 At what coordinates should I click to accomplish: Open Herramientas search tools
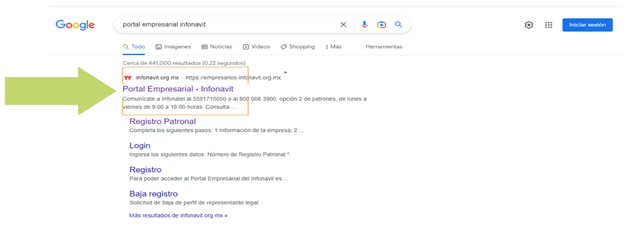(x=384, y=47)
